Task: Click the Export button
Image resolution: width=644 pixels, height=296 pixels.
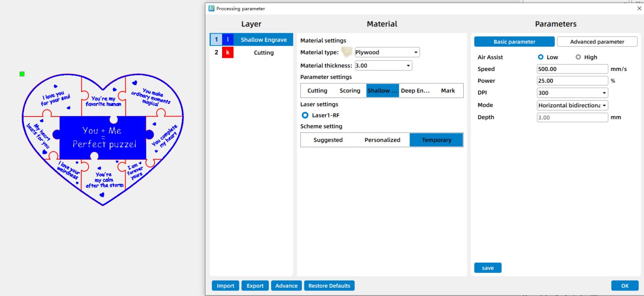Action: (255, 286)
